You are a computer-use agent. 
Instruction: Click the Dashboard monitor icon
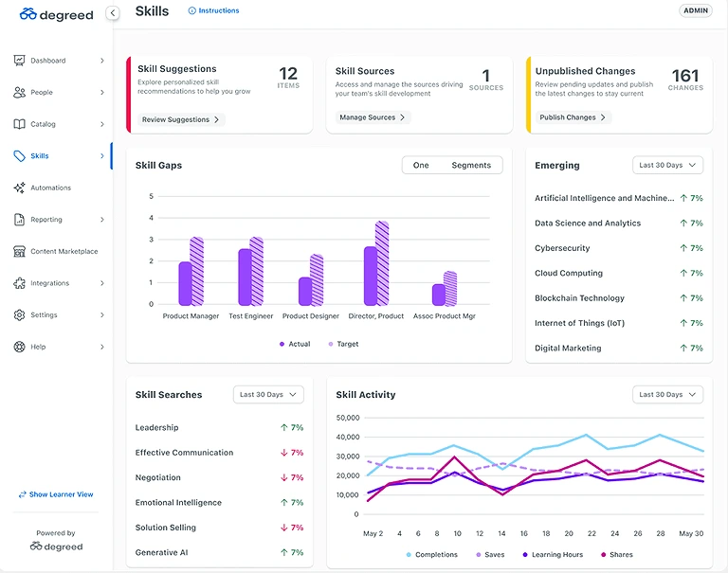click(19, 61)
